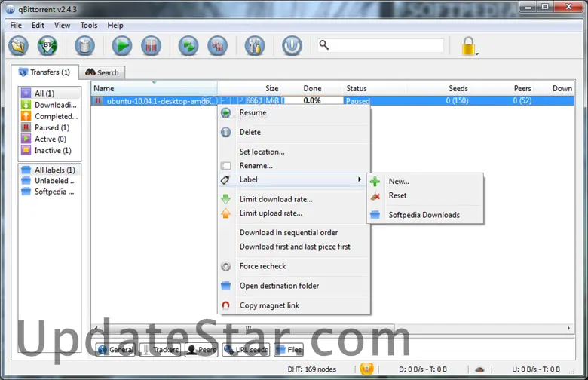Add torrent from URL icon
The image size is (588, 380).
click(x=47, y=46)
